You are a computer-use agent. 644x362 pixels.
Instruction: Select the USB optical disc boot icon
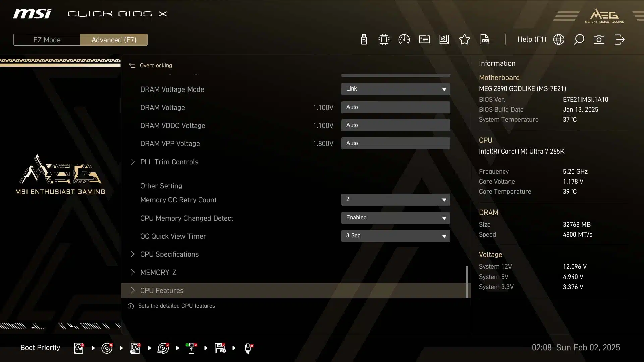163,348
